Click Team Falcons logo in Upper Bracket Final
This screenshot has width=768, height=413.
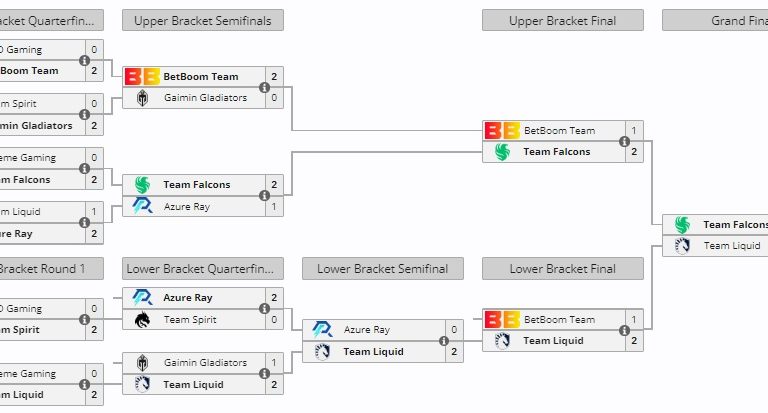(502, 152)
